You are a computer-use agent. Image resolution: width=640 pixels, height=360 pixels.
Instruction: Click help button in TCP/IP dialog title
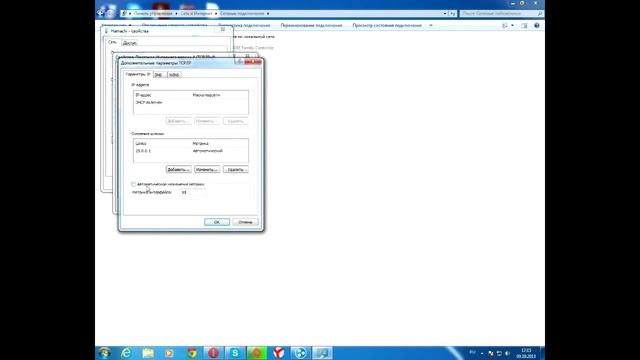[x=240, y=62]
